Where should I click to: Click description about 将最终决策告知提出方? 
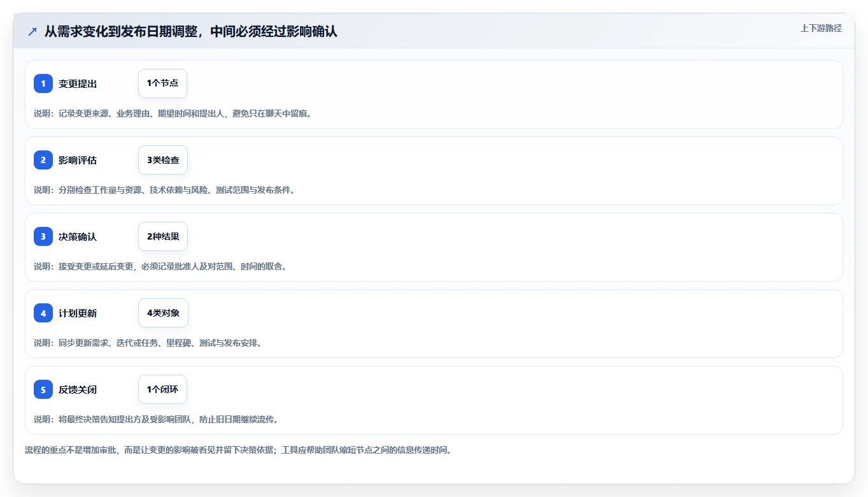click(x=157, y=419)
